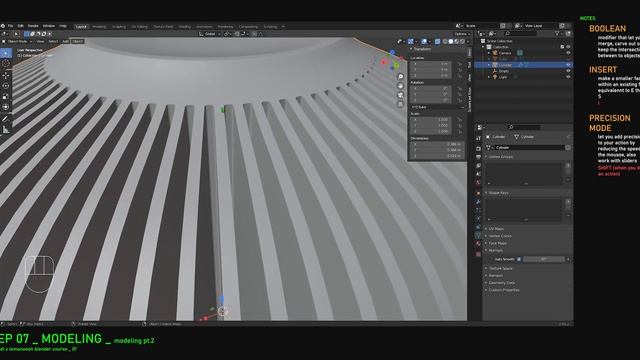Open the Render menu
Image resolution: width=640 pixels, height=360 pixels.
click(x=33, y=26)
